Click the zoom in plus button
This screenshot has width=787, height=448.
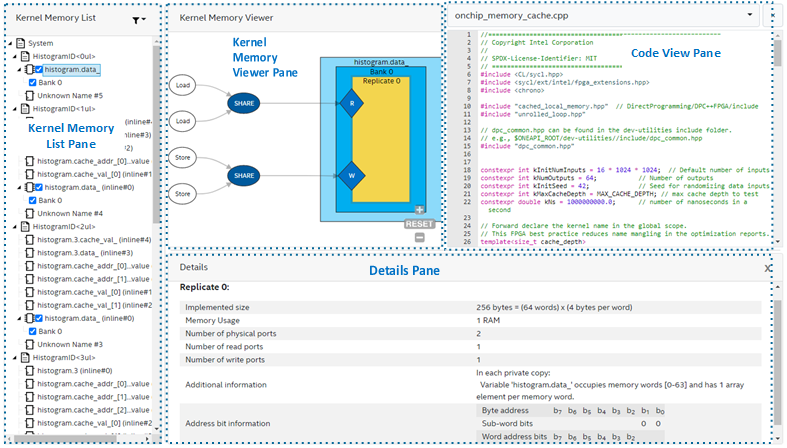coord(420,210)
